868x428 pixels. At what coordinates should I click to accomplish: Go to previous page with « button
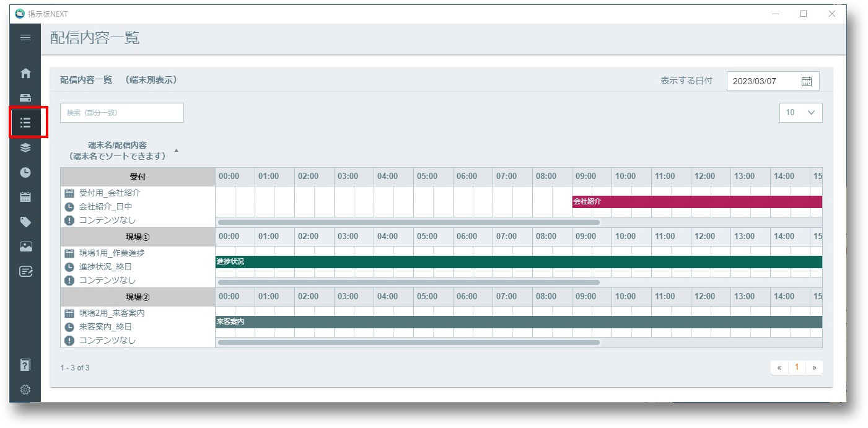pyautogui.click(x=779, y=367)
